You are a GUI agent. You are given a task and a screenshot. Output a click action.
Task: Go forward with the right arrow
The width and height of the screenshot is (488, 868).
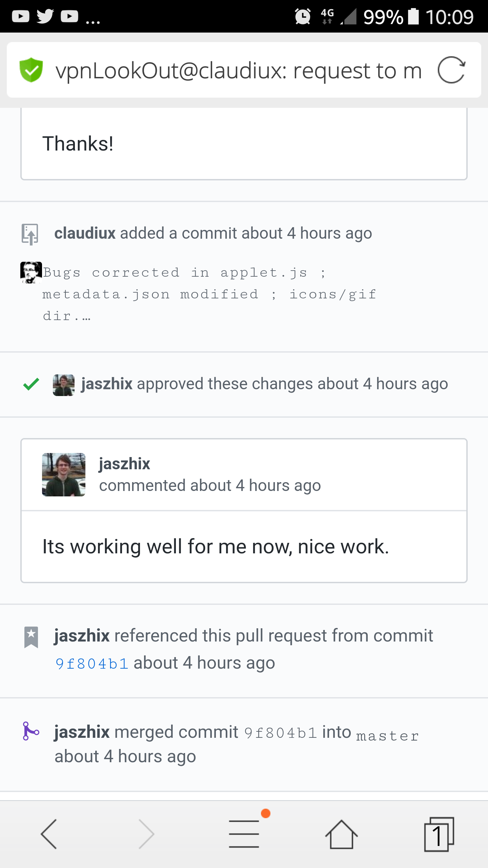(x=146, y=834)
